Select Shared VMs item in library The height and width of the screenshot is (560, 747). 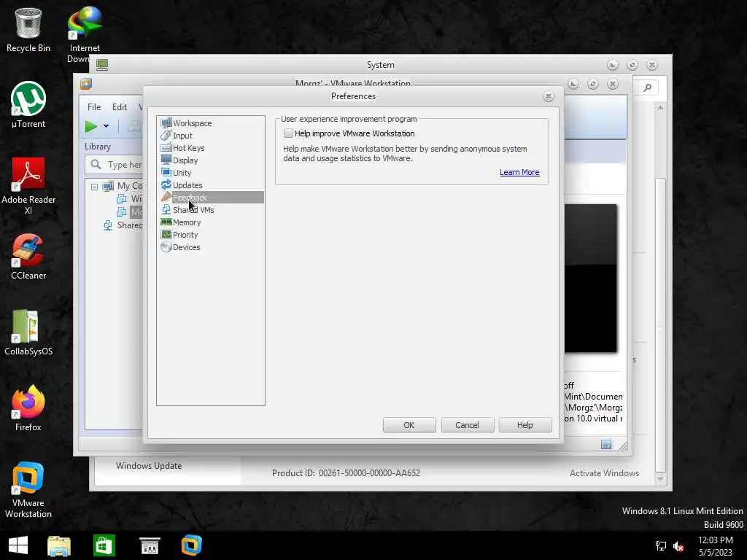(x=123, y=225)
